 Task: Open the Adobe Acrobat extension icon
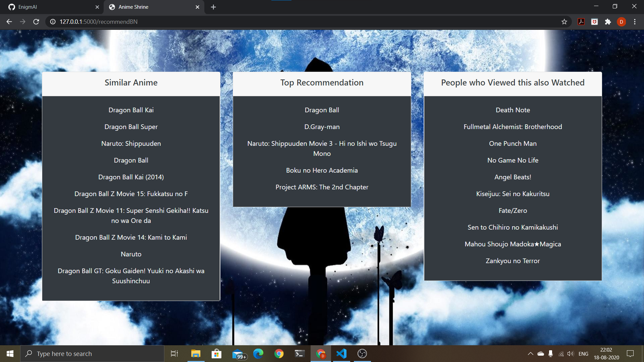[581, 22]
